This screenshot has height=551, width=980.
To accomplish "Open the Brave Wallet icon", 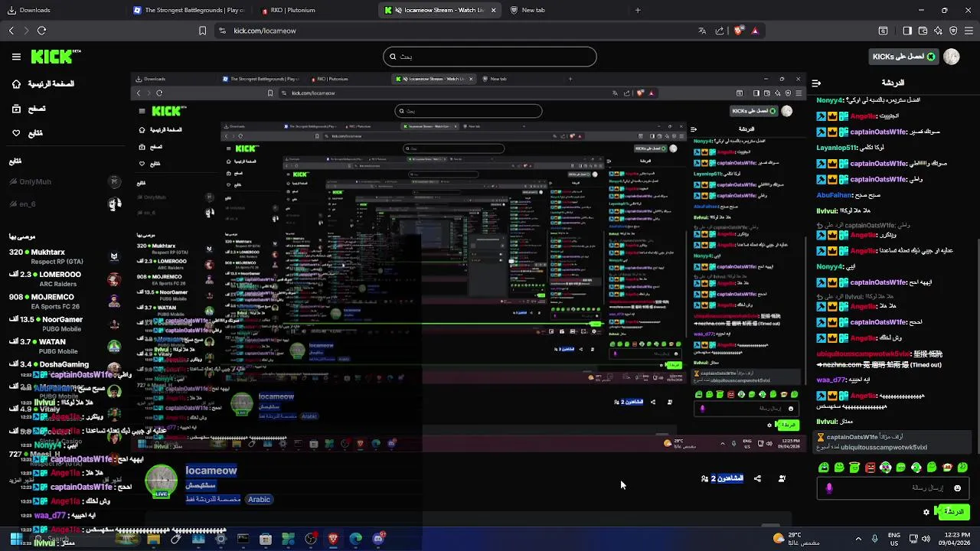I will pyautogui.click(x=923, y=31).
